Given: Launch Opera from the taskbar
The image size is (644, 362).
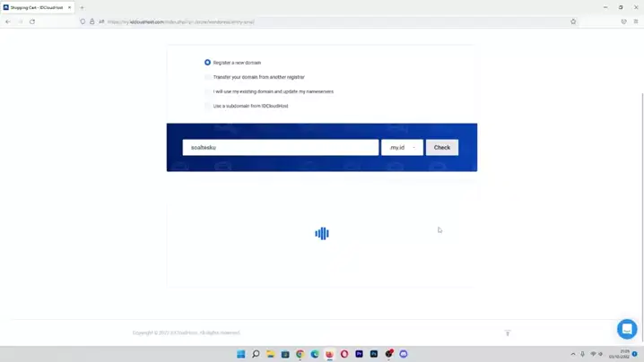Looking at the screenshot, I should coord(344,354).
